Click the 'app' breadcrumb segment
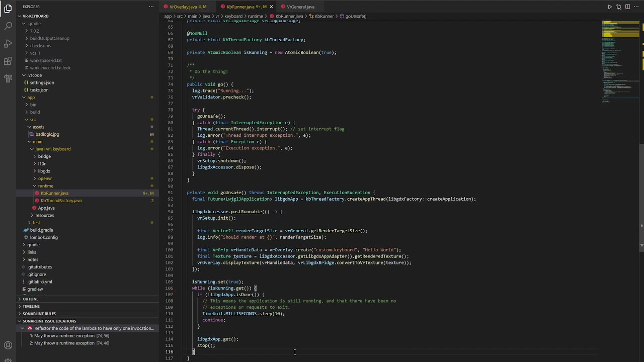 [x=168, y=16]
